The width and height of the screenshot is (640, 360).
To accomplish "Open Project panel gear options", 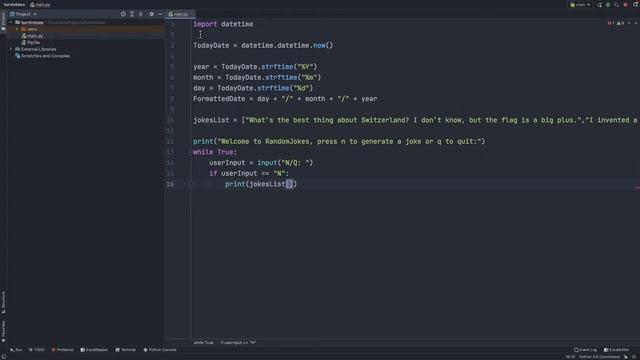I will [151, 14].
